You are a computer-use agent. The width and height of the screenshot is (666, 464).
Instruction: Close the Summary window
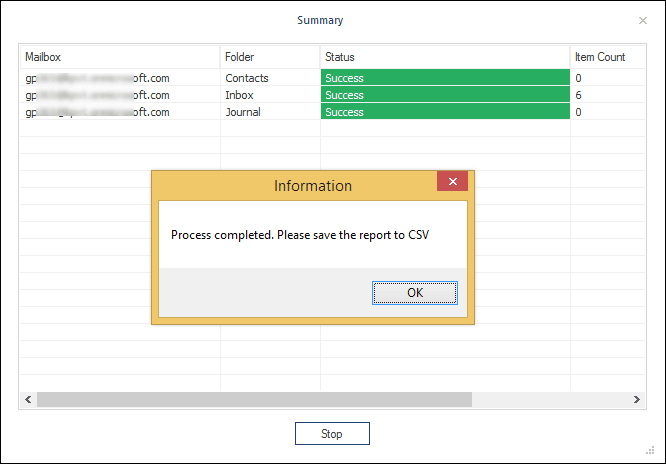pyautogui.click(x=643, y=20)
